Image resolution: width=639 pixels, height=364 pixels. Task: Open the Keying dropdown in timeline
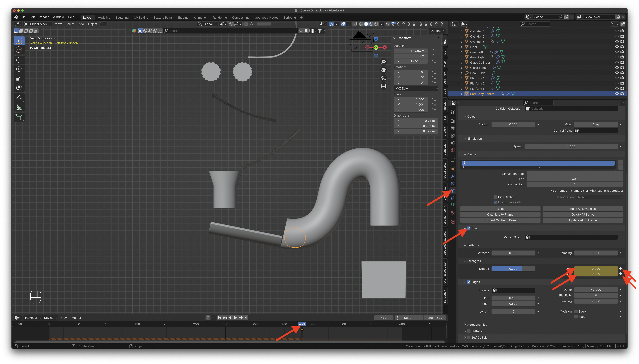tap(51, 318)
